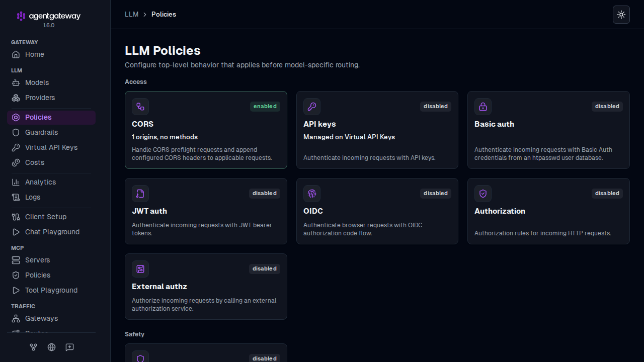The width and height of the screenshot is (644, 362).
Task: Click the Servers stack icon
Action: (x=16, y=260)
